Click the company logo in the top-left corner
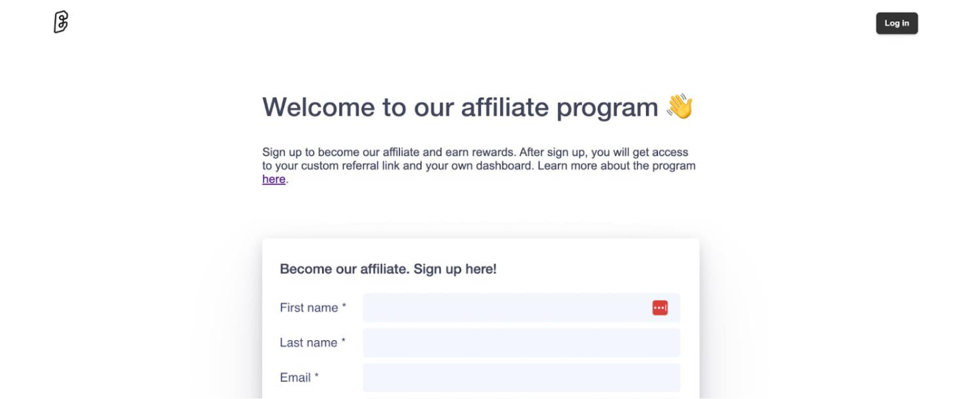Image resolution: width=980 pixels, height=399 pixels. tap(61, 22)
